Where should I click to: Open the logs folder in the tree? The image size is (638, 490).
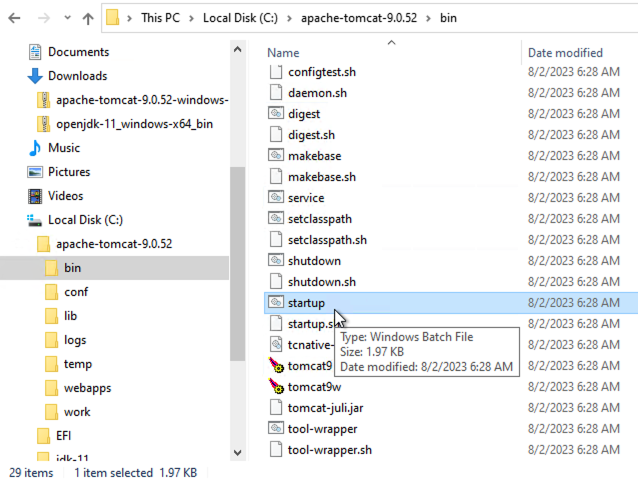[x=75, y=340]
